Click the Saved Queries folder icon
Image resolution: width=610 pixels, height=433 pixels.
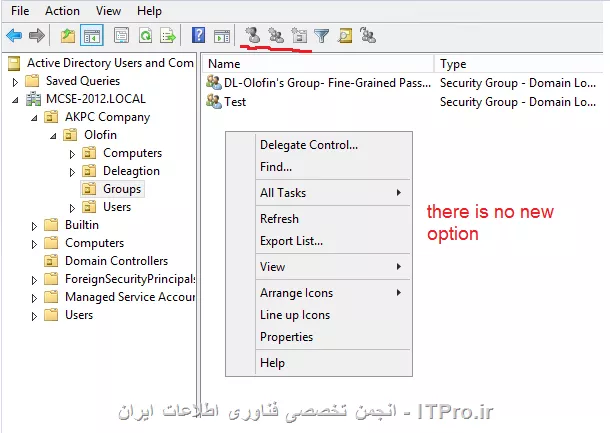click(32, 81)
